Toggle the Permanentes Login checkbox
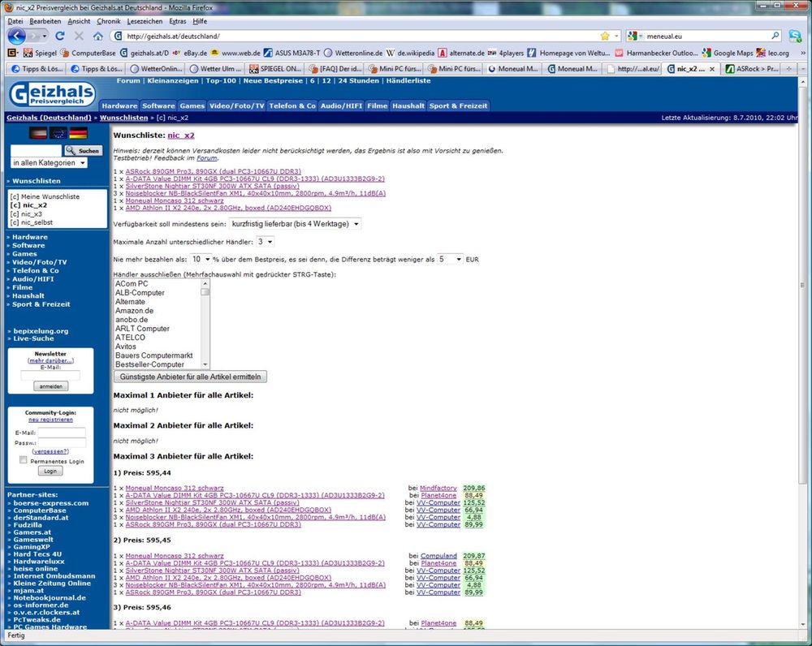The height and width of the screenshot is (646, 812). point(24,460)
